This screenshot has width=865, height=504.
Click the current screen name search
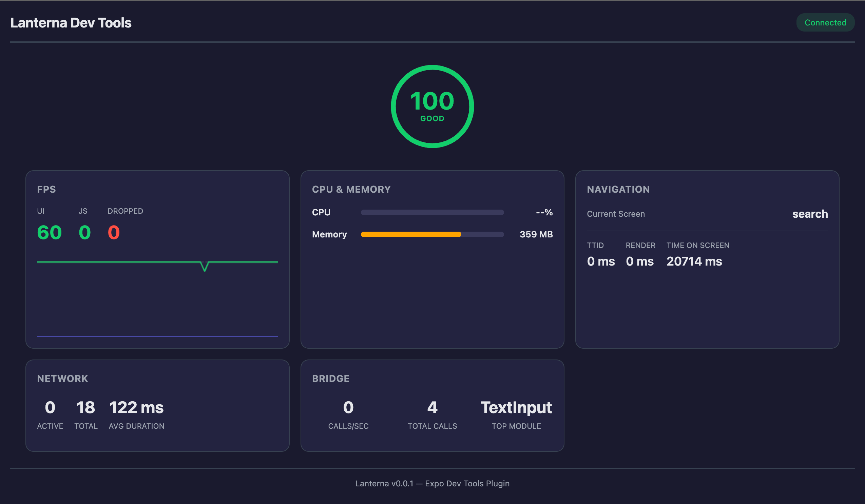810,214
